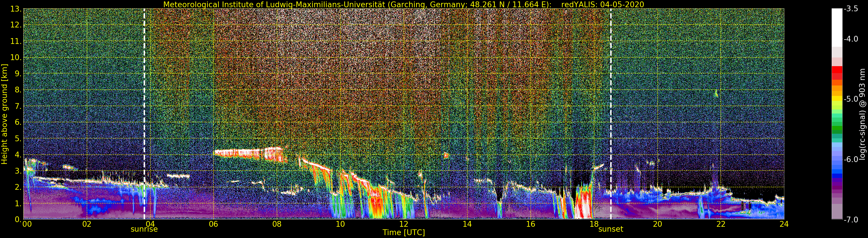This screenshot has width=868, height=238.
Task: Click the 13. tick on the height axis
Action: (16, 9)
